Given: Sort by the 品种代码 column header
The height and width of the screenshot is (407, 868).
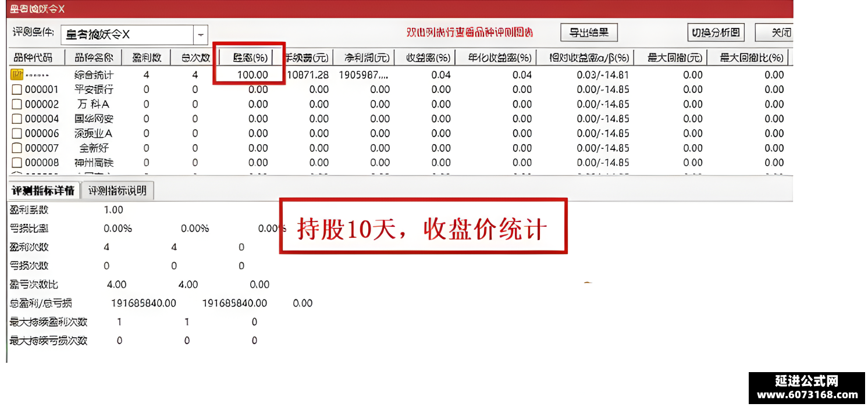Looking at the screenshot, I should (33, 58).
